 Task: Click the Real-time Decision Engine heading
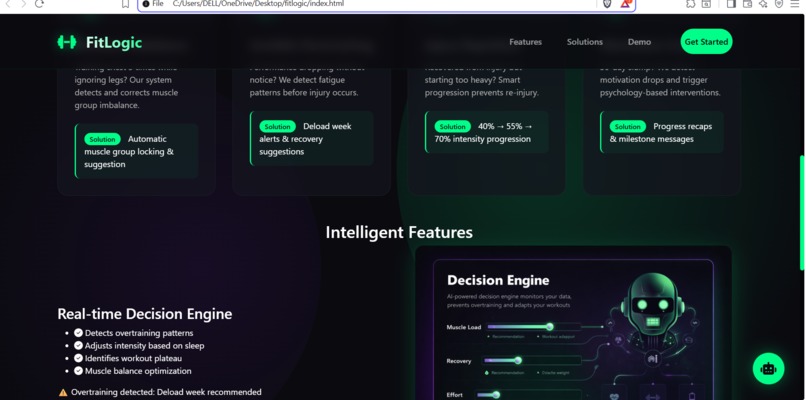(x=144, y=314)
